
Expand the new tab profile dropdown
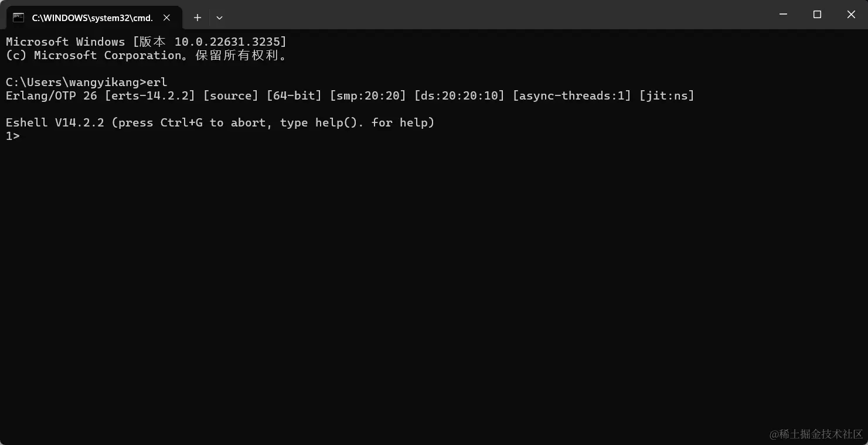pos(219,18)
